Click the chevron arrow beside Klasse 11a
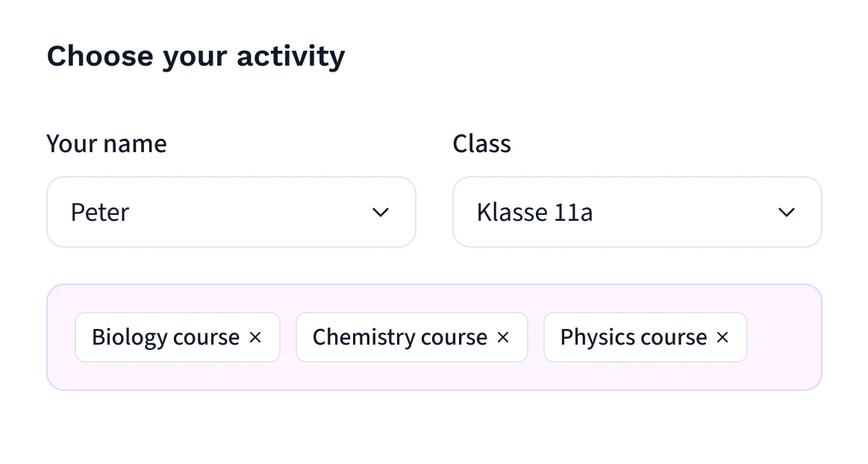 pyautogui.click(x=787, y=213)
